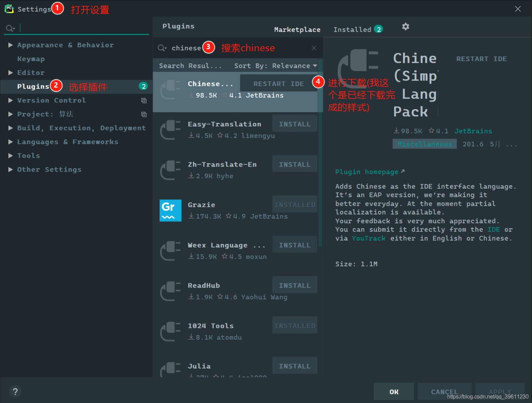Open the YouTrack link in description
The width and height of the screenshot is (532, 403).
(x=369, y=238)
